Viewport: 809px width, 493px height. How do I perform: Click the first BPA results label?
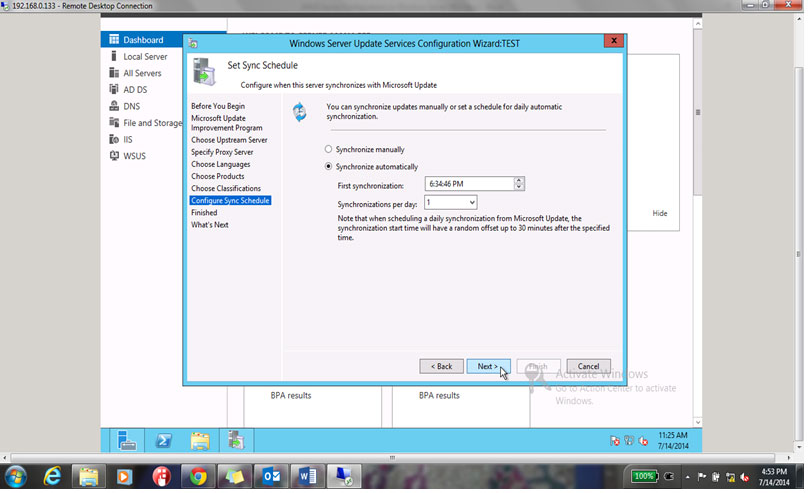tap(290, 396)
